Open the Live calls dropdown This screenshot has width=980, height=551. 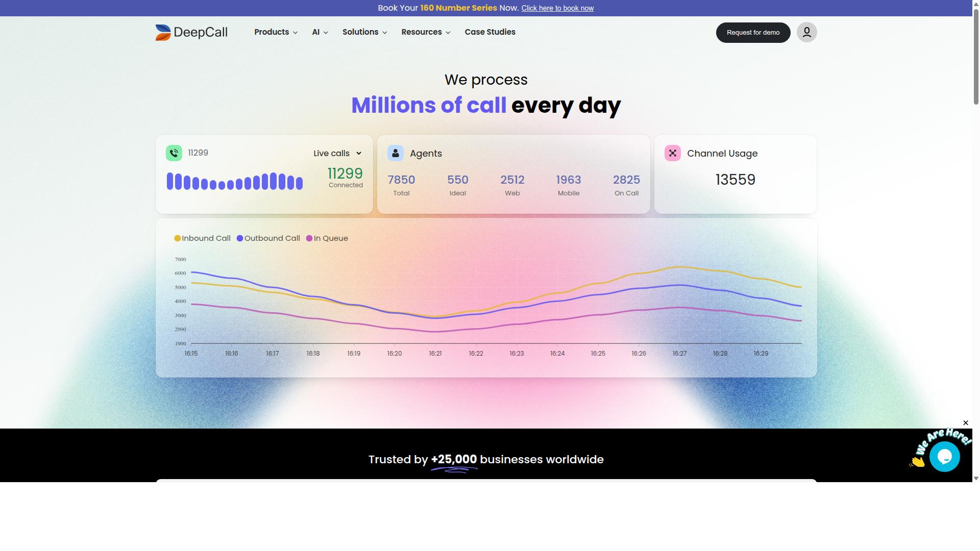pos(337,153)
